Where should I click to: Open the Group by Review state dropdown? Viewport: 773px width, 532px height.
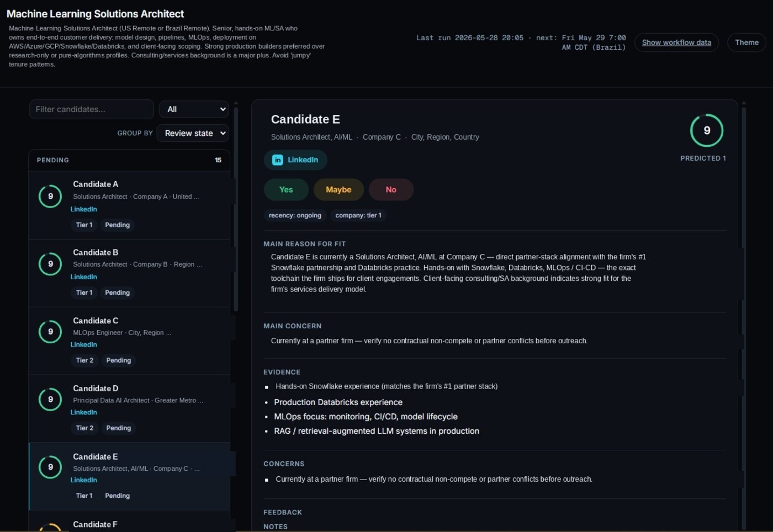click(193, 133)
